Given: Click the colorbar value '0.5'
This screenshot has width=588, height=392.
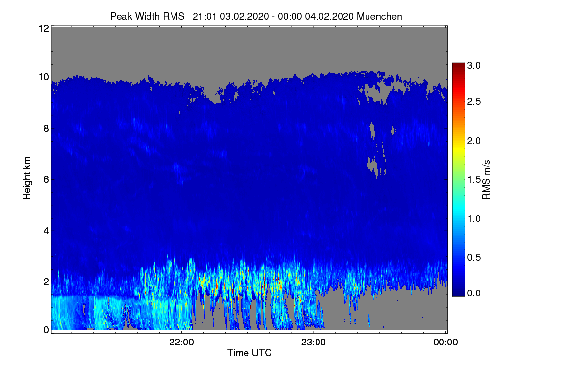Looking at the screenshot, I should tap(474, 257).
